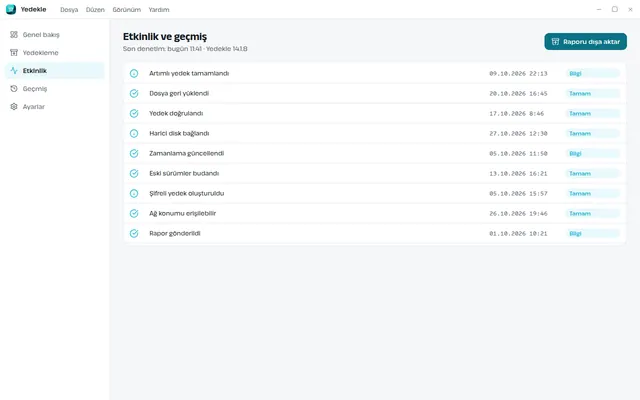Click Bilgi badge on Artımlı yedek tamamlandı row
Screen dimensions: 640x400
click(593, 73)
